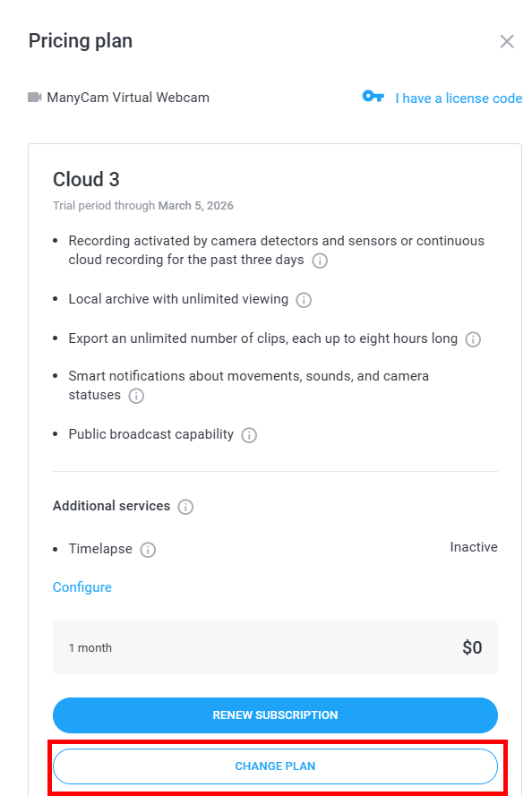Click the RENEW SUBSCRIPTION button
The image size is (532, 796).
pos(275,715)
